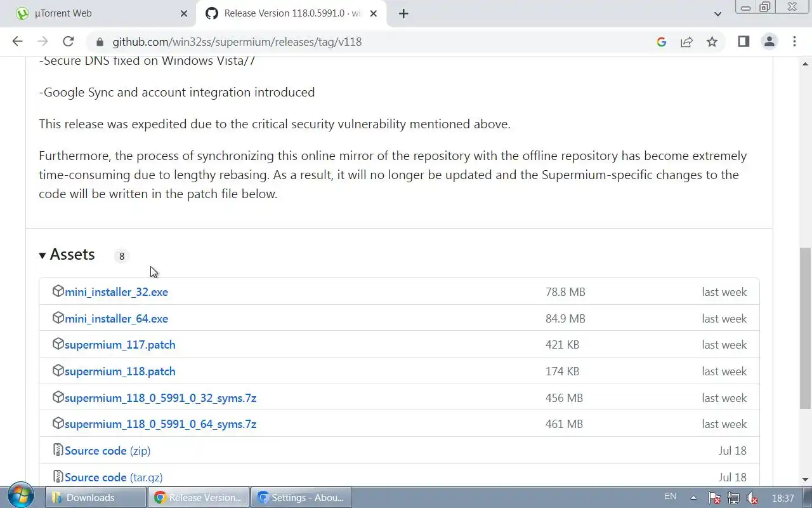
Task: Click the padlock site info icon
Action: [99, 42]
